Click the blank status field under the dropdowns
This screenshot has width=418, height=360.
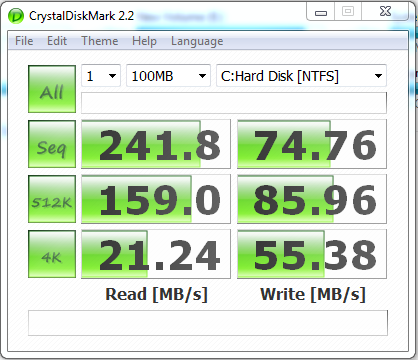pos(234,103)
